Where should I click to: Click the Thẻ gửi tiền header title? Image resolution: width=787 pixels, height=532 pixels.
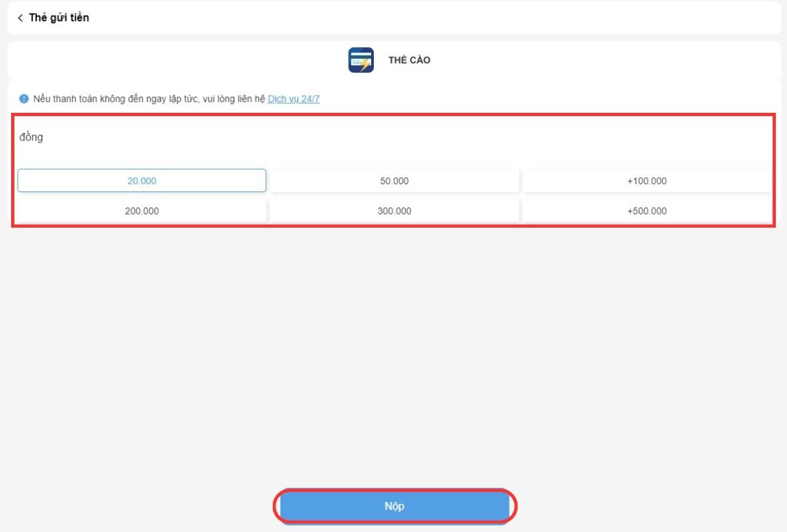(x=59, y=18)
